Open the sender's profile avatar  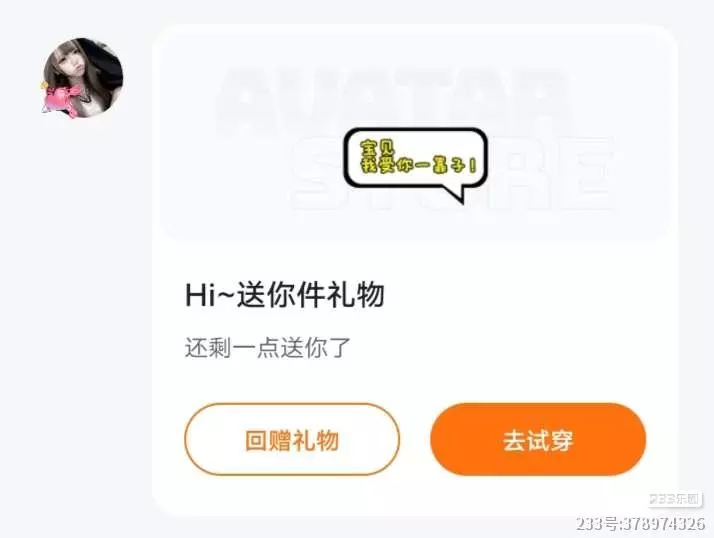[83, 78]
